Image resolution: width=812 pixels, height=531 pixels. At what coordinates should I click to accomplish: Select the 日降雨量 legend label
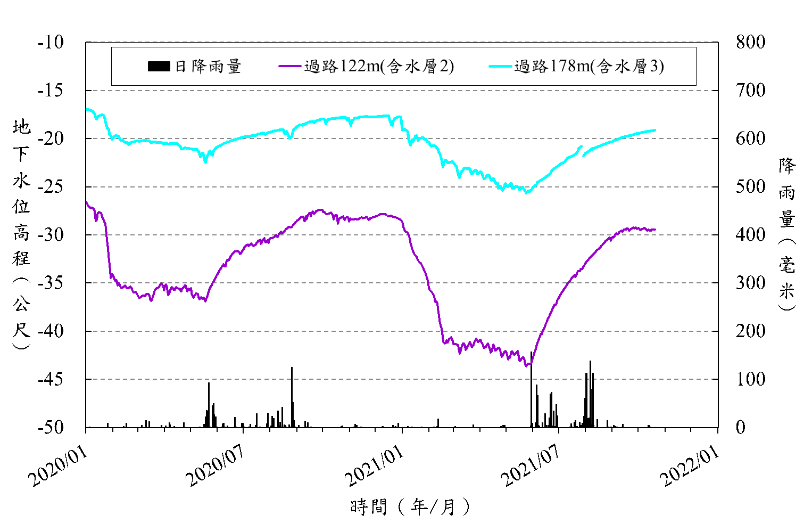208,67
